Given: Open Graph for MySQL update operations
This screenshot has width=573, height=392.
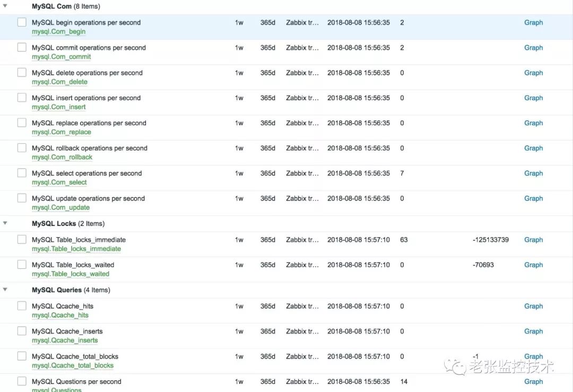Looking at the screenshot, I should tap(533, 198).
